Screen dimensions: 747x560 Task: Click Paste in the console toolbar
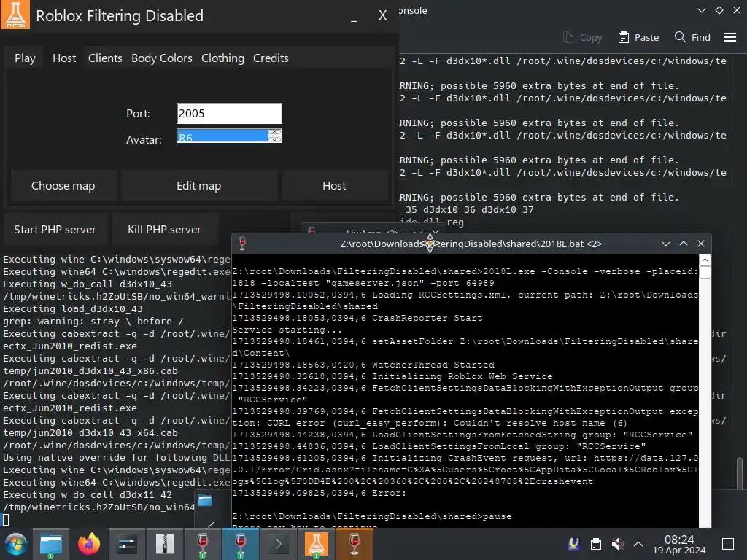pos(638,37)
